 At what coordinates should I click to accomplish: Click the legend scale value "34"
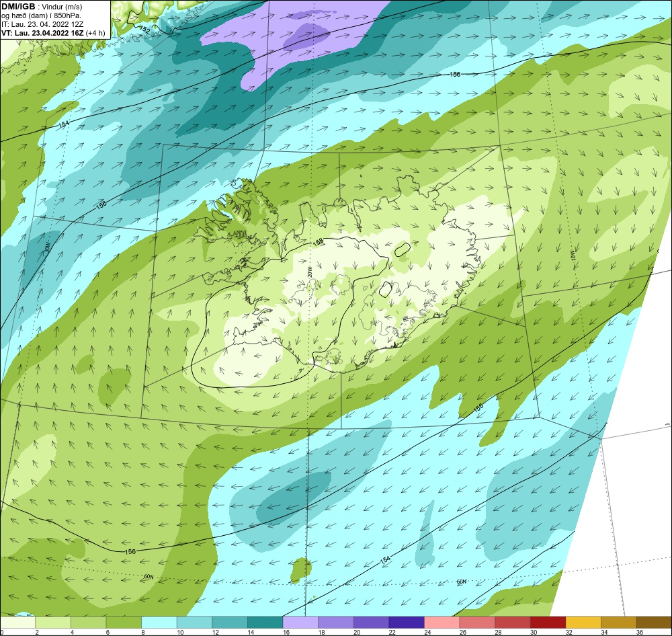(x=604, y=632)
